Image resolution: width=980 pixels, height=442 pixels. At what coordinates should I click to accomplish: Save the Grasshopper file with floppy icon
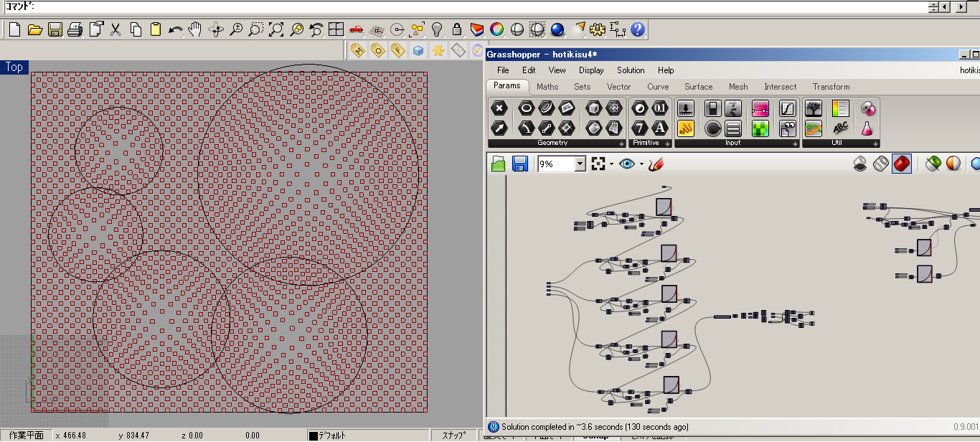click(520, 164)
